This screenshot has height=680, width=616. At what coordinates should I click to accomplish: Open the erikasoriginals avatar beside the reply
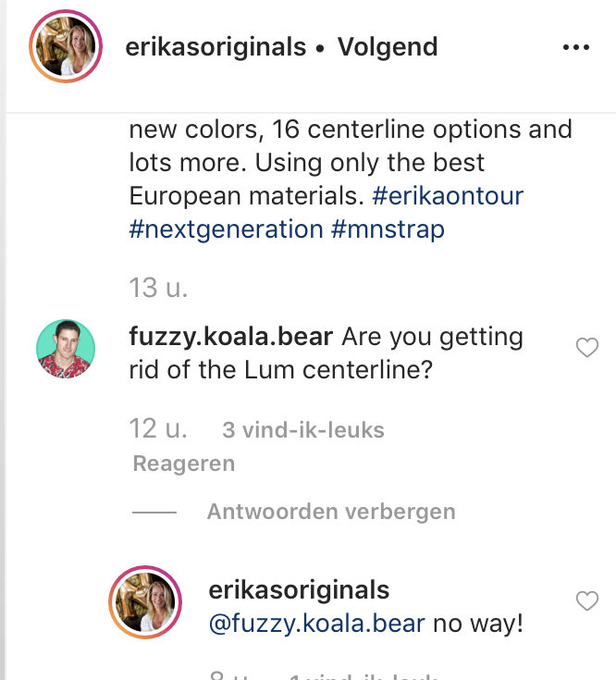145,601
